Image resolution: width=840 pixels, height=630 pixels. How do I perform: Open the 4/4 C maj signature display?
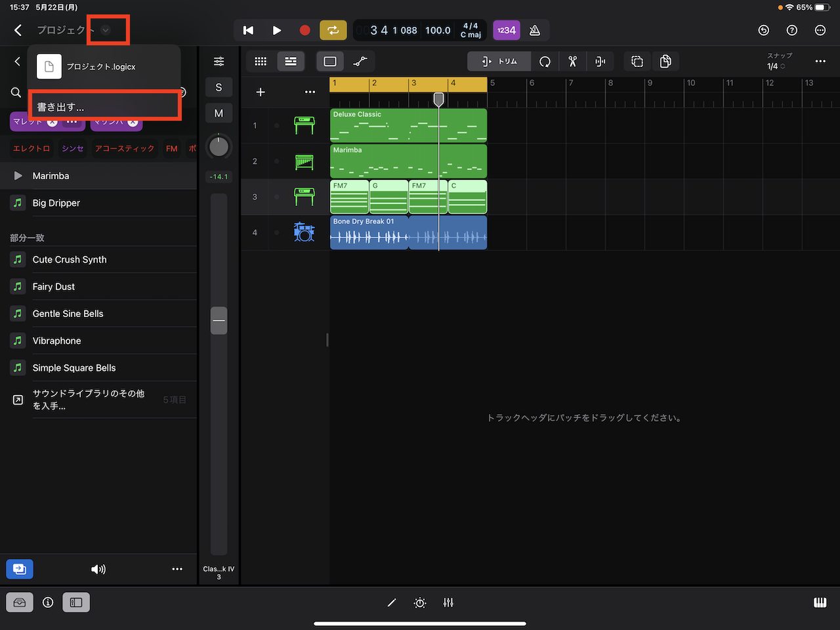(x=471, y=30)
